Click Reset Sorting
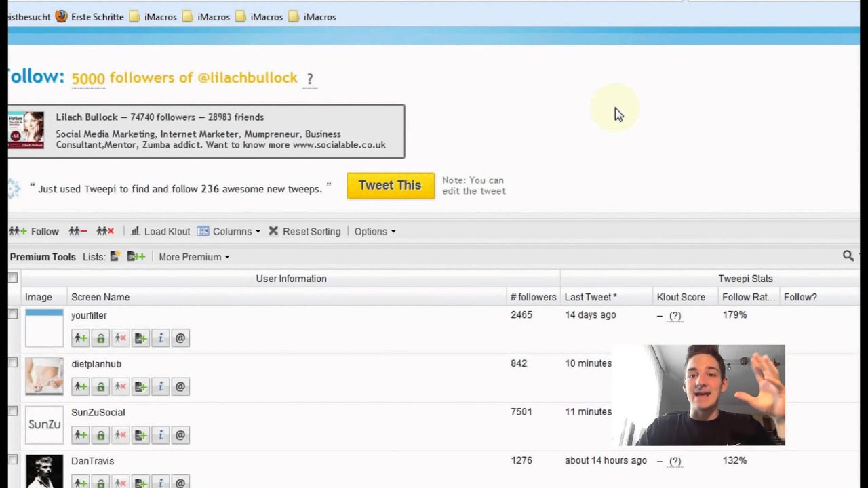 coord(304,231)
